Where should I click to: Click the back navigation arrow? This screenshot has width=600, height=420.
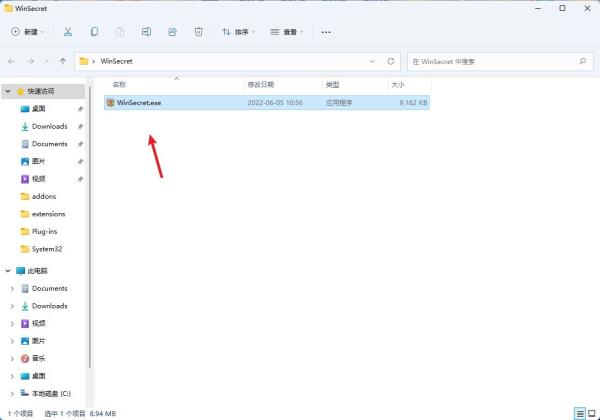(x=12, y=61)
